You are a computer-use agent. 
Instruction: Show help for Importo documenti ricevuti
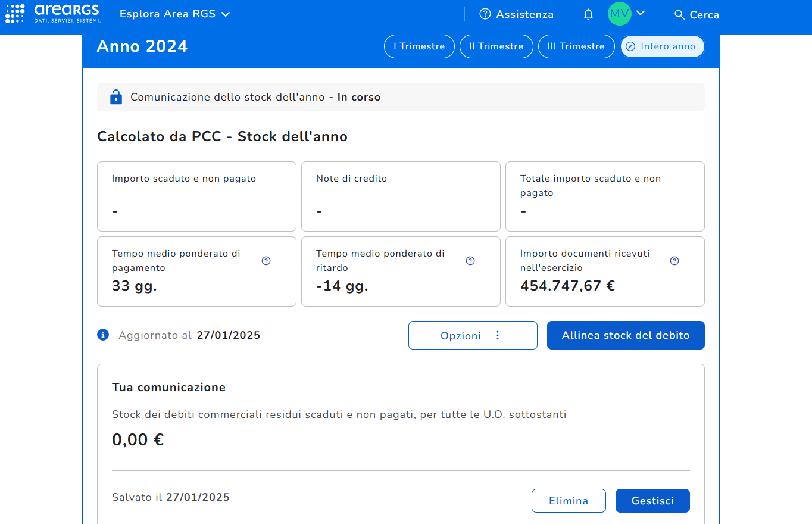(674, 261)
